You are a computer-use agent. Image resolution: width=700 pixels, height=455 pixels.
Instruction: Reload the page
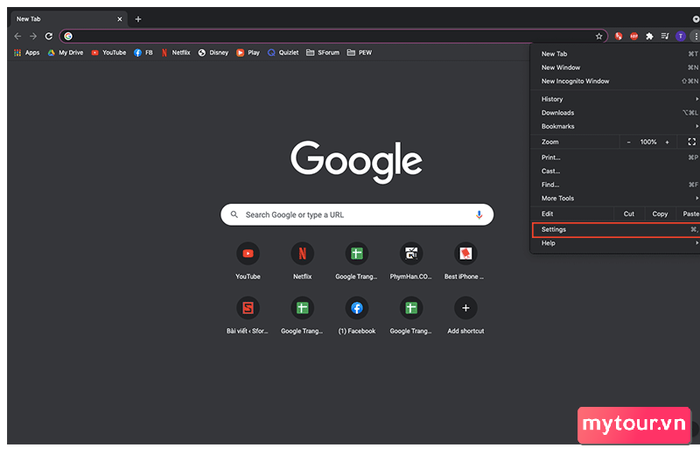(49, 36)
